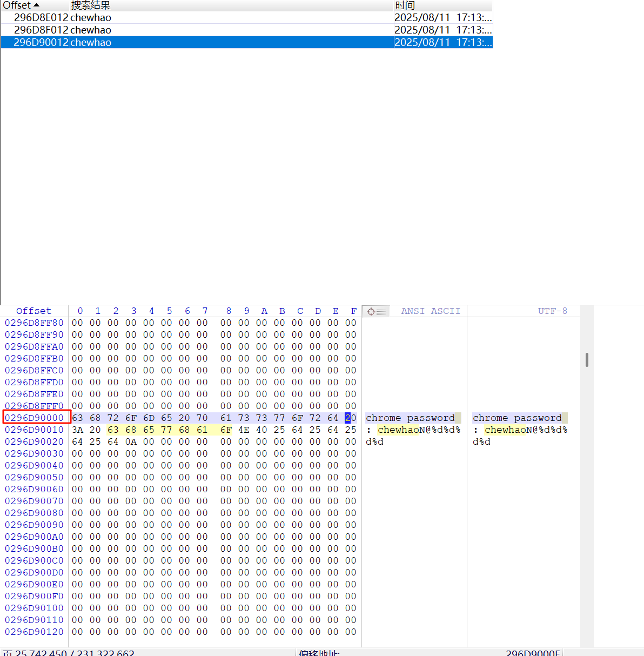Click offset label 0296D90050

[x=34, y=477]
